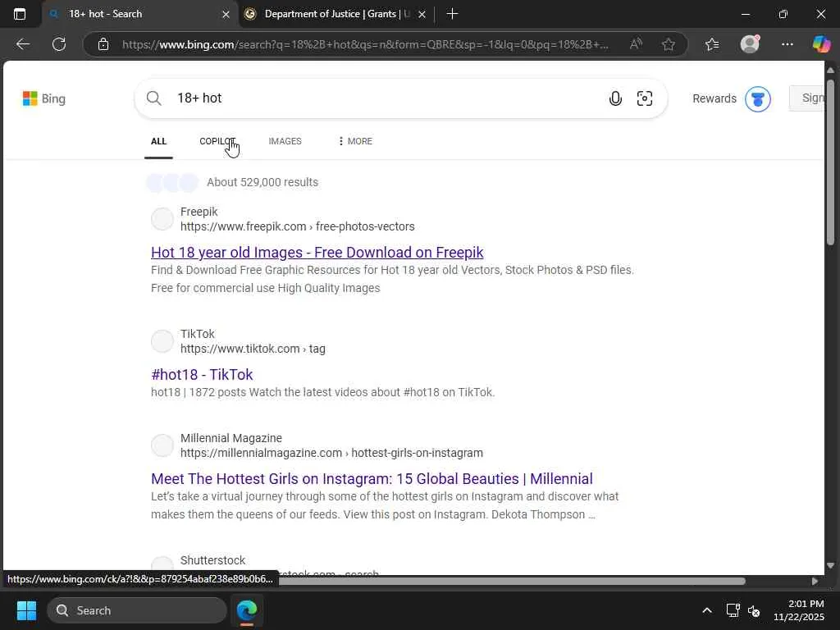Image resolution: width=840 pixels, height=630 pixels.
Task: Switch to the Department of Justice tab
Action: [336, 14]
